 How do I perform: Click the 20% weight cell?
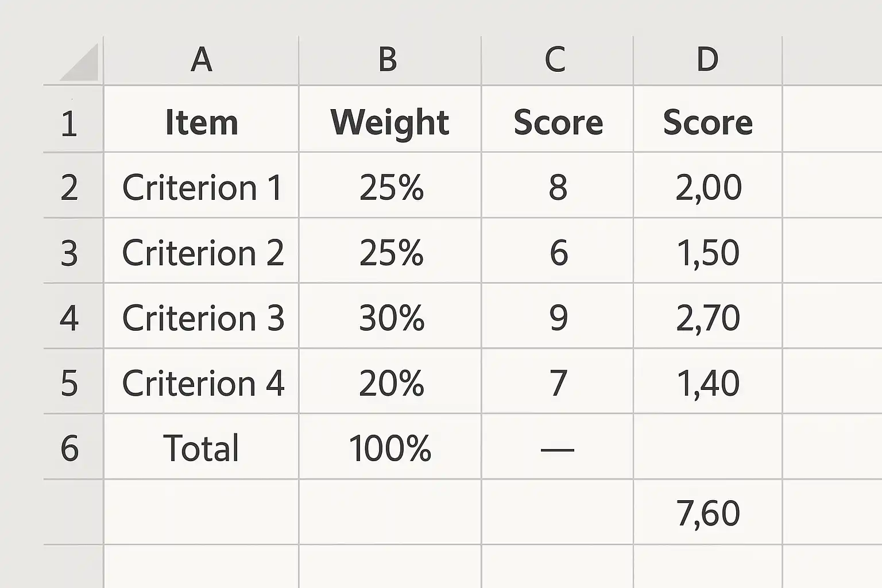(390, 383)
